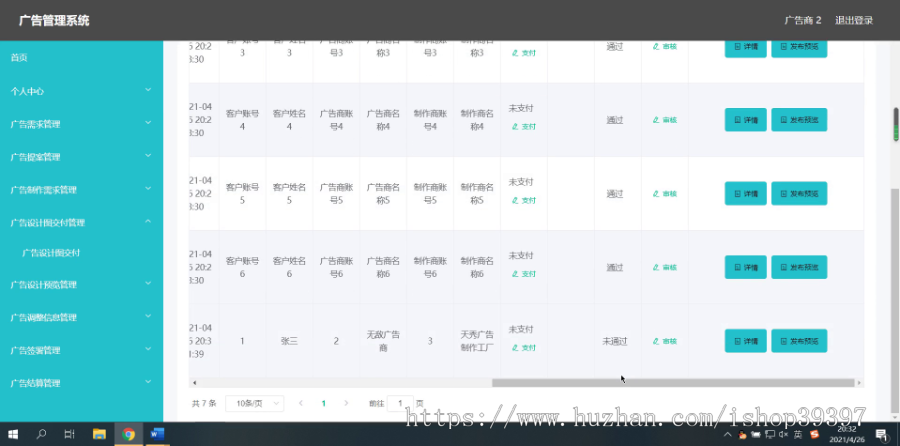Screen dimensions: 900x446
Task: Click 支付 link in row 客户账号5
Action: pyautogui.click(x=523, y=200)
